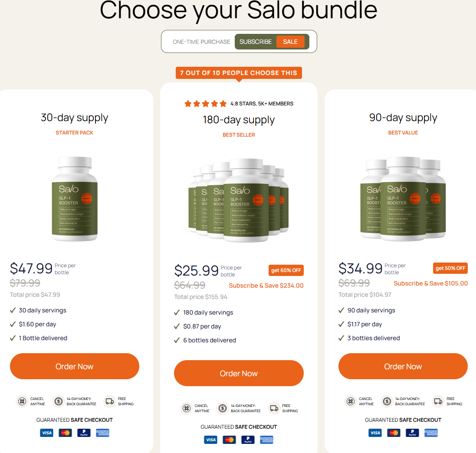This screenshot has width=476, height=453.
Task: Click the 'get 60% OFF' badge
Action: (286, 270)
